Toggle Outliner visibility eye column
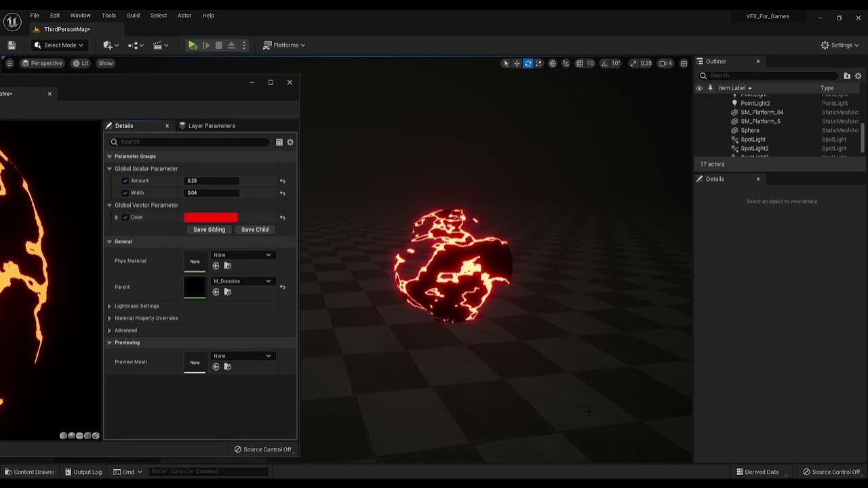Screen dimensions: 868x488 [699, 88]
